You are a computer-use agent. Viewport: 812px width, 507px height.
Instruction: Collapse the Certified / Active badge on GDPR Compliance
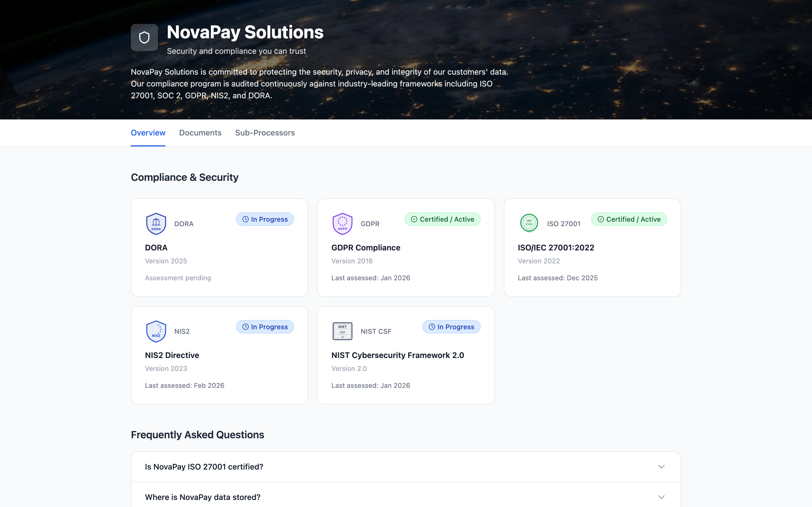tap(442, 219)
